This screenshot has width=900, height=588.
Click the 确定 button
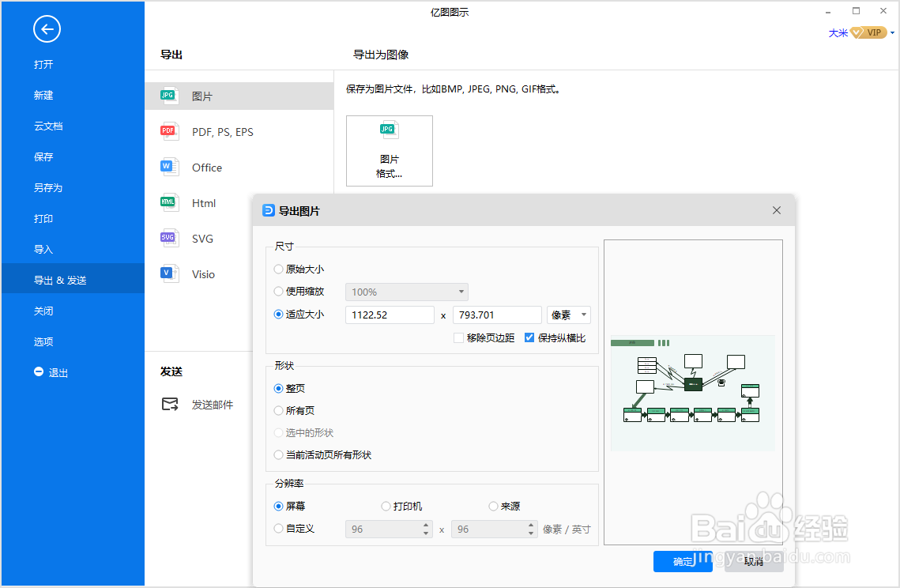[x=683, y=561]
